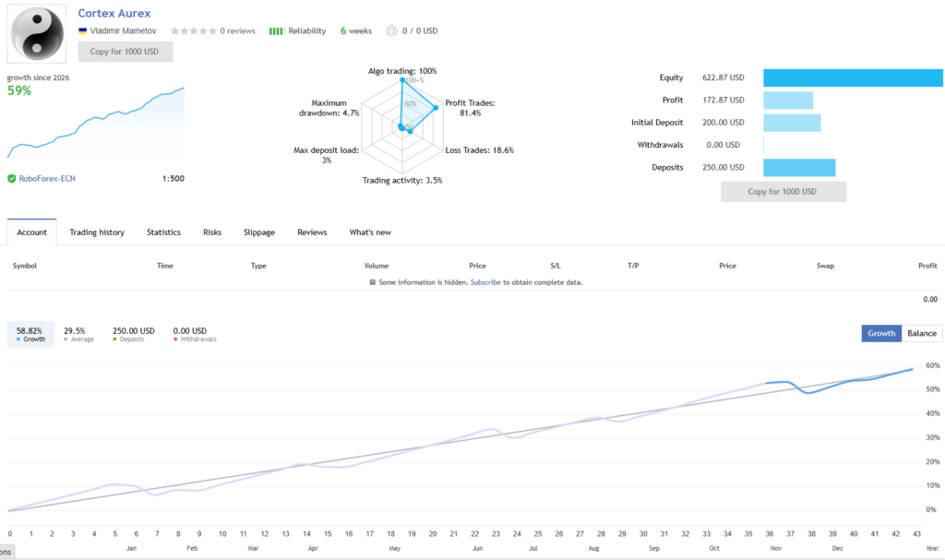
Task: Click week 43 on chart axis
Action: coord(916,533)
